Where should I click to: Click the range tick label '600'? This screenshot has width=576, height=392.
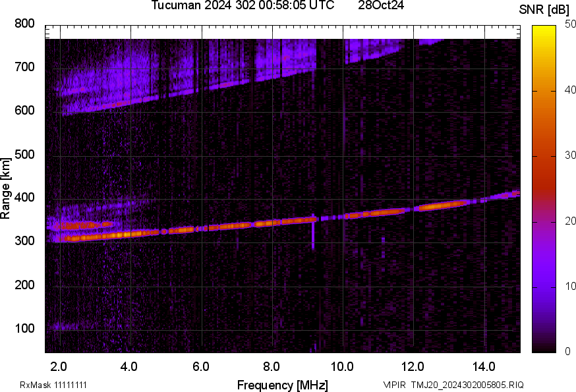(x=24, y=111)
